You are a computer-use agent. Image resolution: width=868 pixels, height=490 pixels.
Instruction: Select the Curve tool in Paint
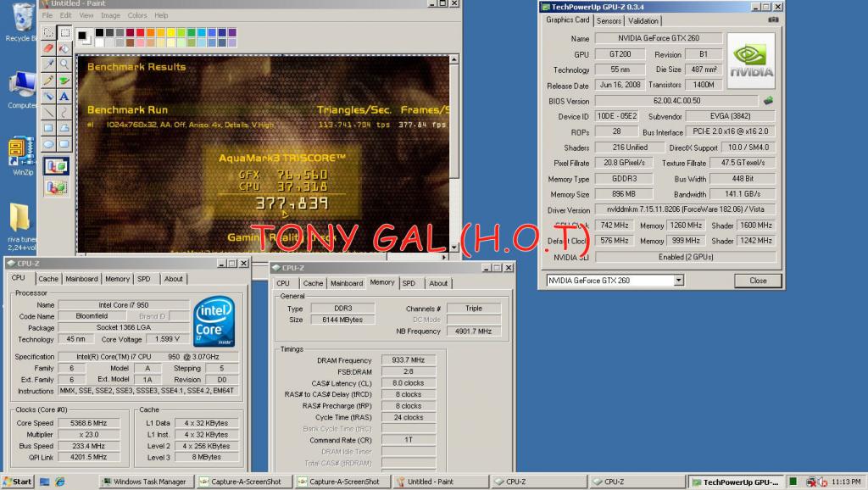point(64,113)
